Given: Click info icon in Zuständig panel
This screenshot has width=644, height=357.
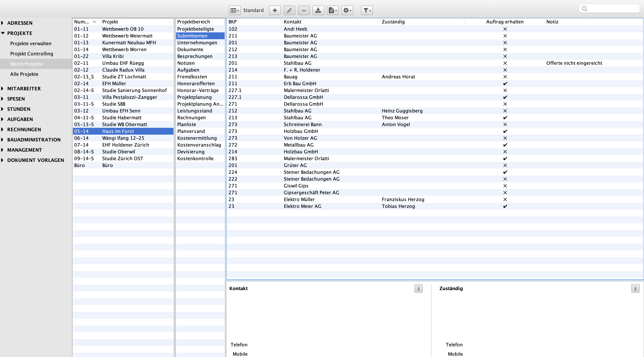Looking at the screenshot, I should click(635, 289).
